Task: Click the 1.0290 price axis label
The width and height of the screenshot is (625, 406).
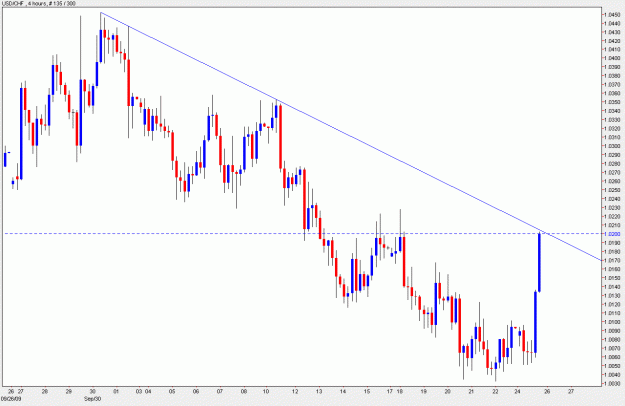Action: [x=612, y=155]
